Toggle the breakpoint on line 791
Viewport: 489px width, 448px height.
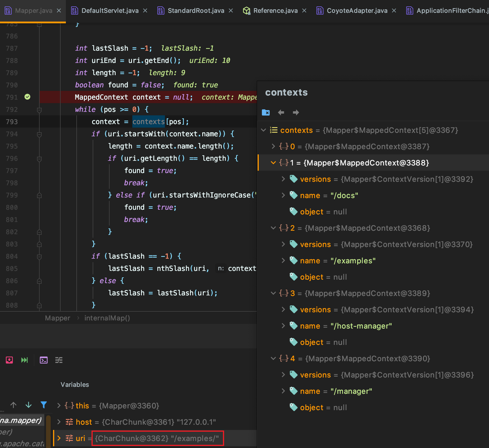point(27,97)
